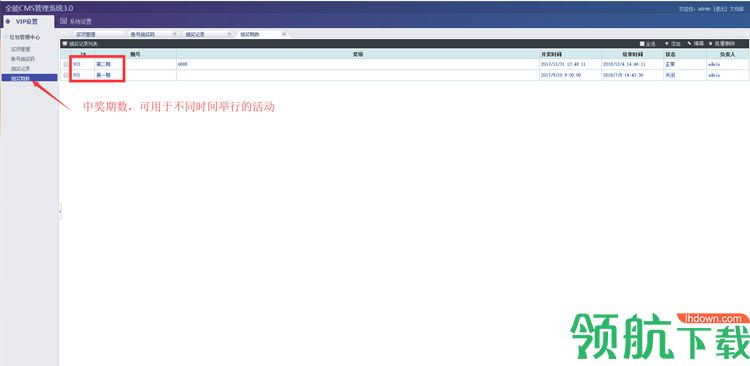Click the 2017/9/10 9:00:00 draw time
The width and height of the screenshot is (750, 366).
point(561,75)
